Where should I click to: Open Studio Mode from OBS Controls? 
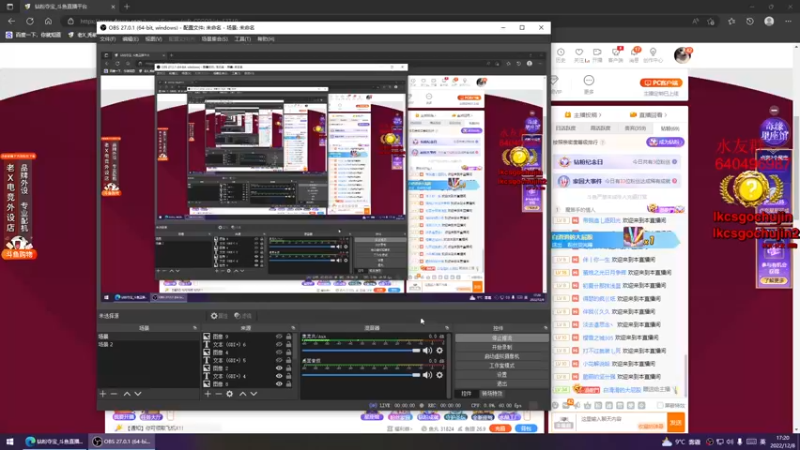pyautogui.click(x=502, y=366)
